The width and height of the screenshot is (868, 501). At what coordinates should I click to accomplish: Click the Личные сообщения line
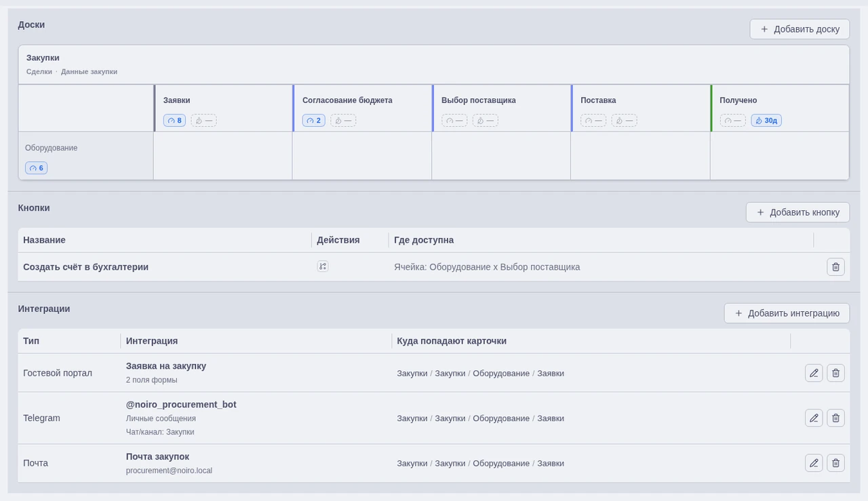tap(161, 419)
